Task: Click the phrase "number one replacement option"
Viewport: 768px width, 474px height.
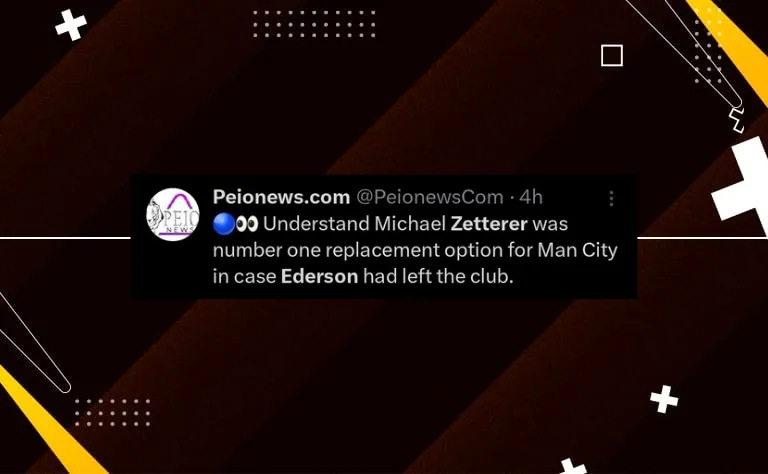Action: [358, 250]
